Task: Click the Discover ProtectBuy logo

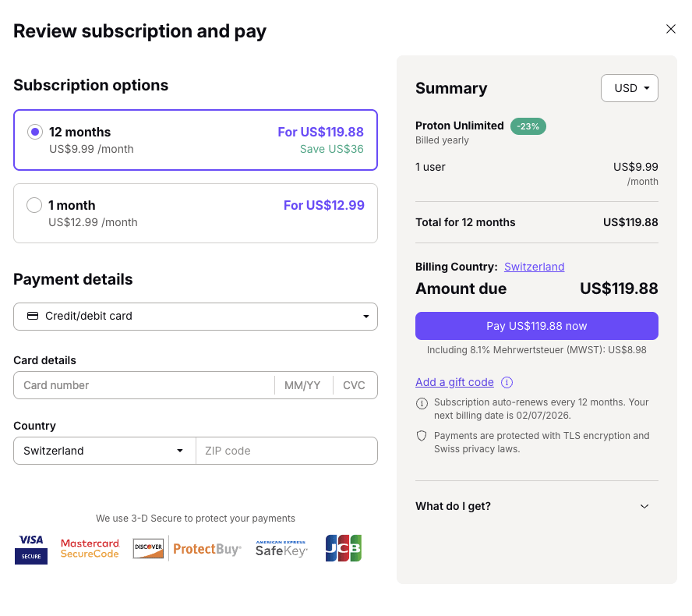Action: coord(187,548)
